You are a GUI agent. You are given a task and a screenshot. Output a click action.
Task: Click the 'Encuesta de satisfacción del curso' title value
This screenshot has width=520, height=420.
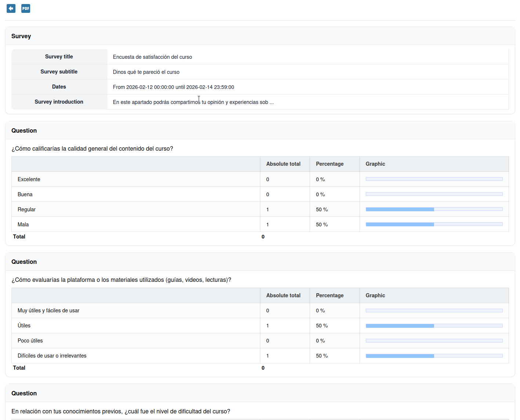[x=152, y=57]
